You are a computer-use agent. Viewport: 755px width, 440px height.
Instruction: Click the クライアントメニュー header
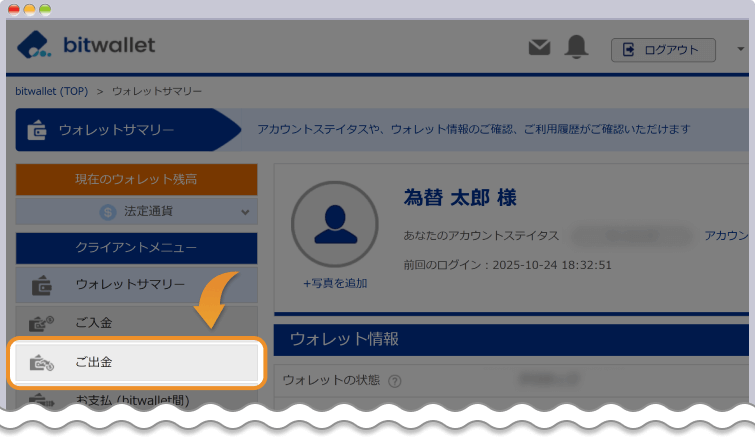(x=137, y=248)
